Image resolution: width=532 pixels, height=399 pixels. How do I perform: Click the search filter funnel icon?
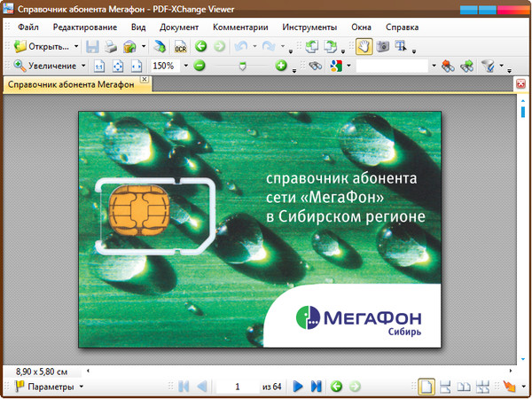[489, 66]
